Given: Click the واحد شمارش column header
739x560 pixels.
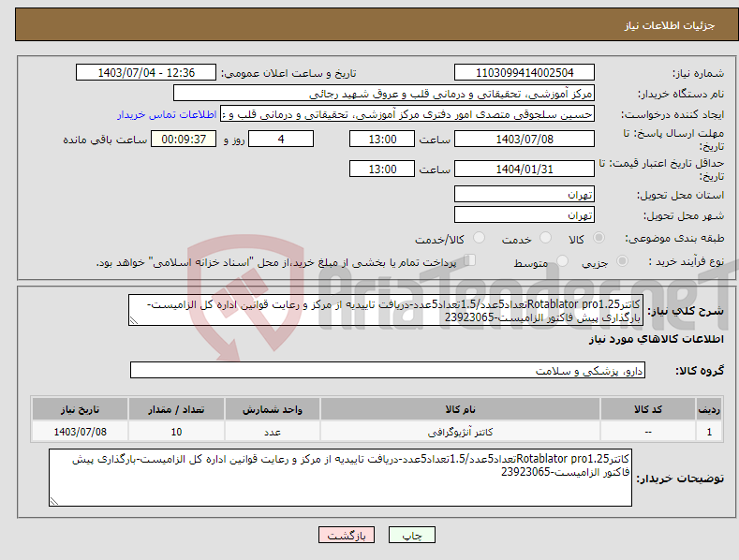Looking at the screenshot, I should click(273, 409).
